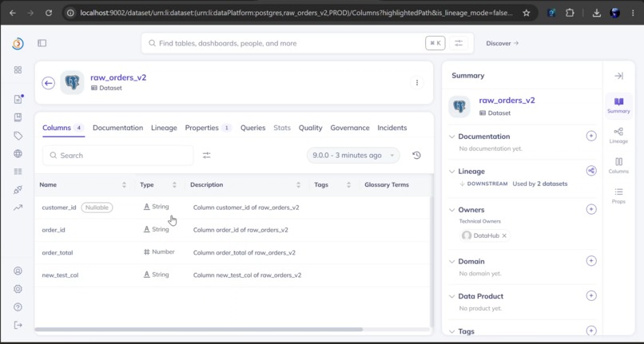Switch to the Properties tab
Viewport: 644px width, 344px height.
coord(209,128)
